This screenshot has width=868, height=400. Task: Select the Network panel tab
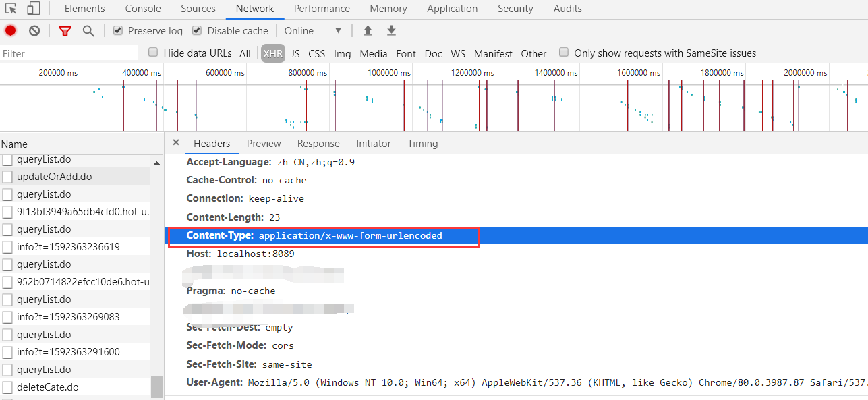click(x=255, y=9)
